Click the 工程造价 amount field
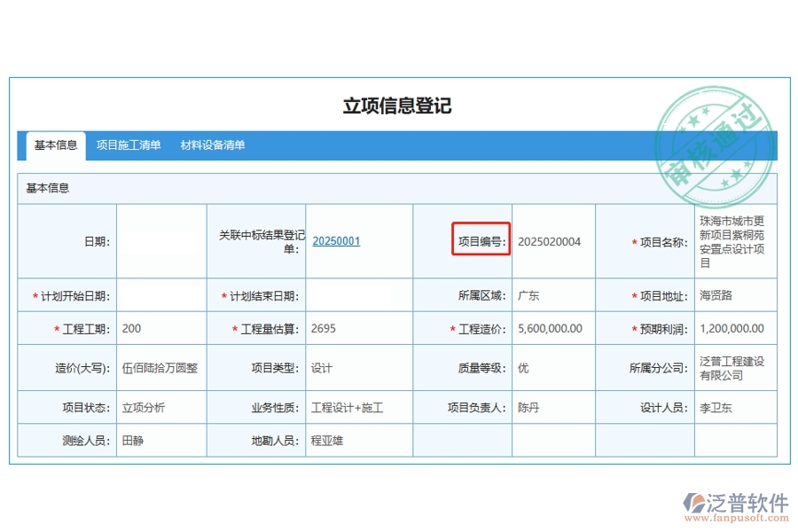 pos(552,328)
